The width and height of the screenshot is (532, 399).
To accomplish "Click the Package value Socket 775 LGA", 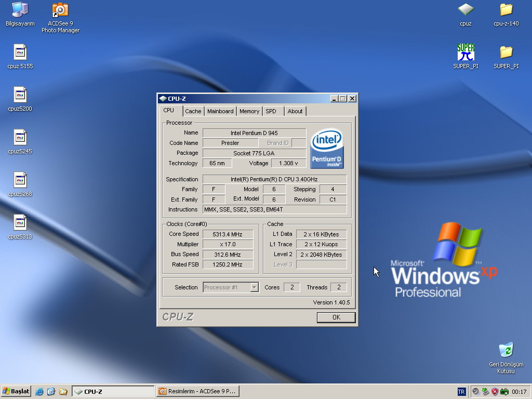I will 254,153.
